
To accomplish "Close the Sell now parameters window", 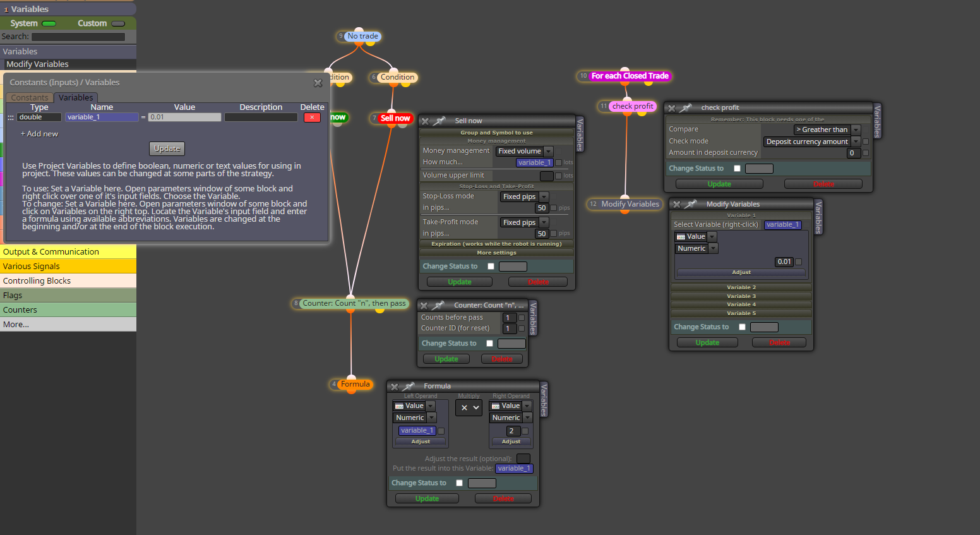I will [426, 121].
